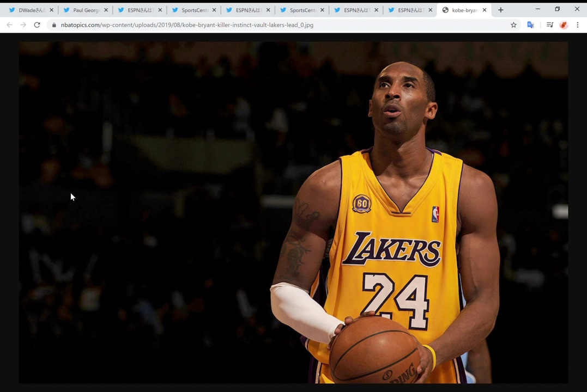Open the Google Translate icon in the toolbar
Viewport: 587px width, 392px height.
pos(530,25)
